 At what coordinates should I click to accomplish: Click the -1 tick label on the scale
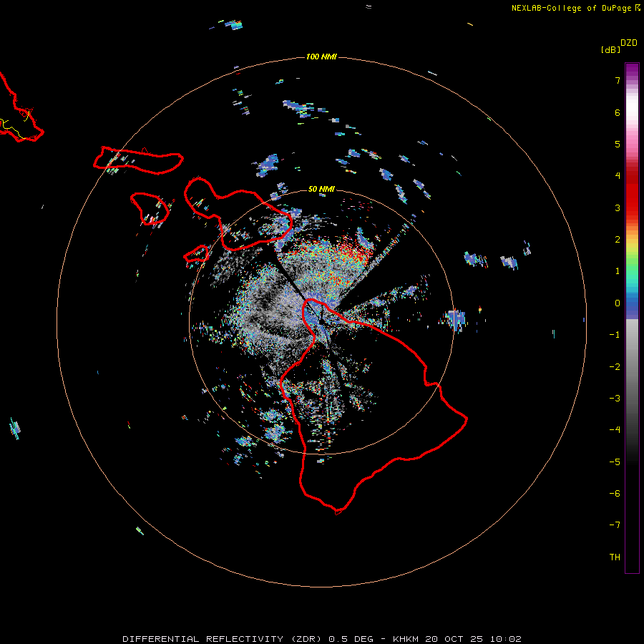[x=615, y=335]
